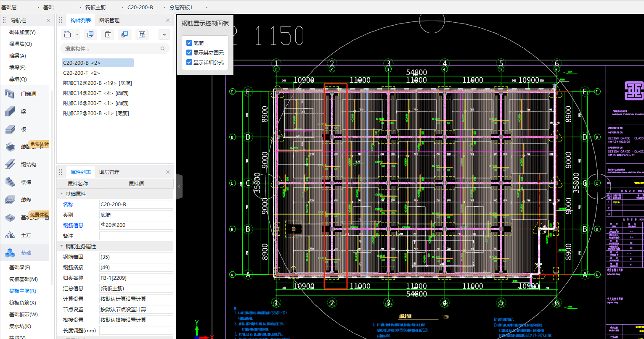Click the 计算设置 value cell
644x339 pixels.
(x=136, y=299)
